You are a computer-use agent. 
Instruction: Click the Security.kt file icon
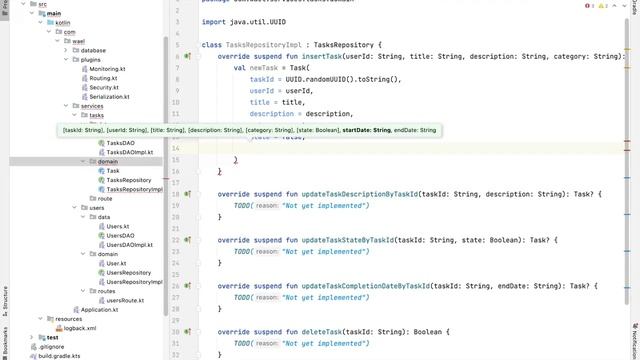(84, 87)
